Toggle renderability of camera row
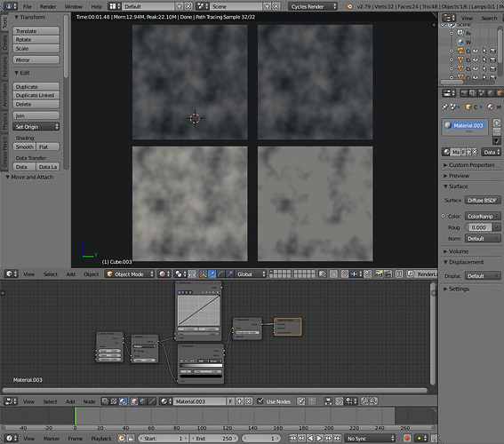 click(x=492, y=51)
